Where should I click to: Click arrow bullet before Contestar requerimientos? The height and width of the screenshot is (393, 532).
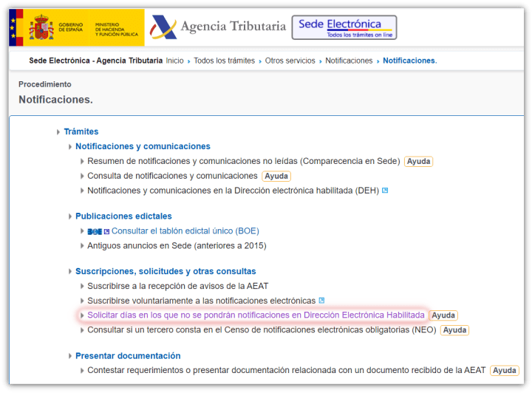point(82,371)
